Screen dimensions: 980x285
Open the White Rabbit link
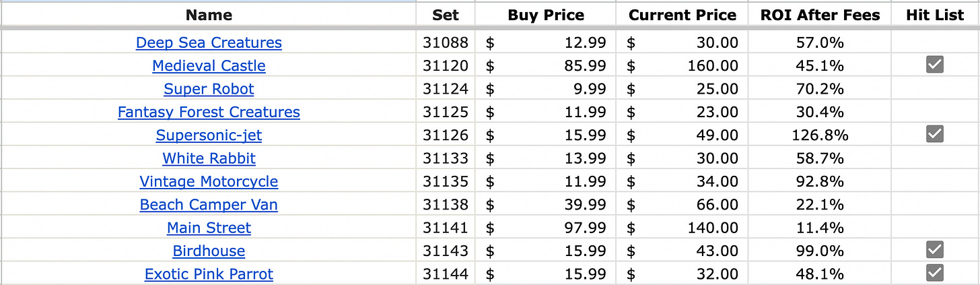[209, 158]
